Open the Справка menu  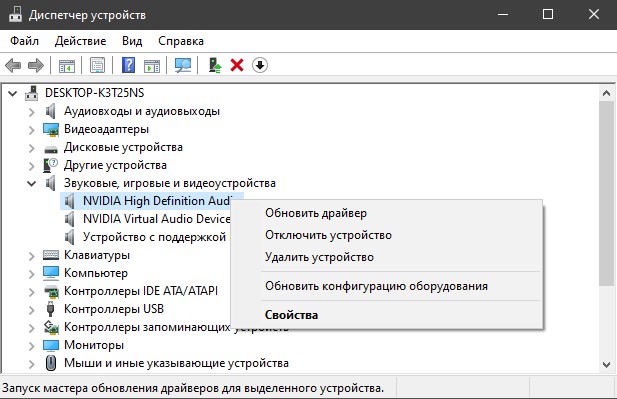[x=181, y=41]
